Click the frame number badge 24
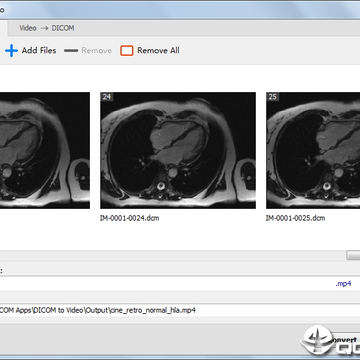360x360 pixels. [x=107, y=97]
